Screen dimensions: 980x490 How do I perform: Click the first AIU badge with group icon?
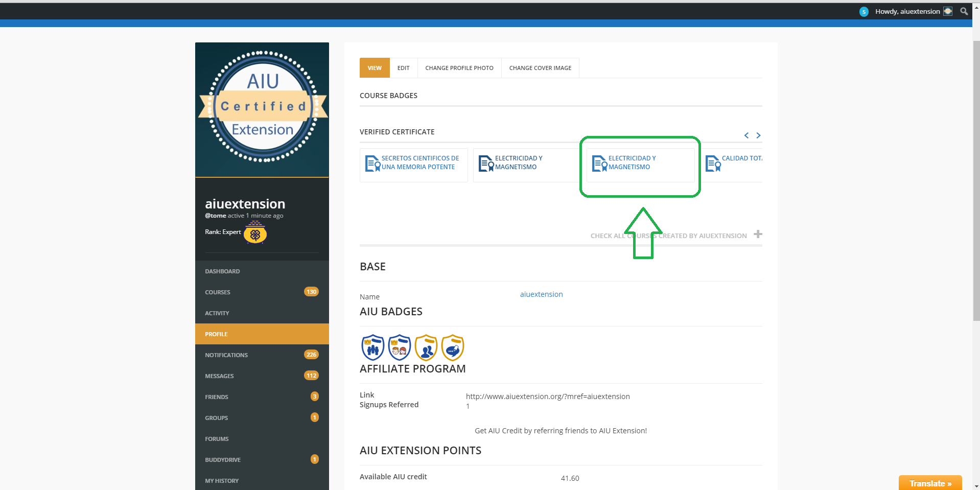coord(373,348)
